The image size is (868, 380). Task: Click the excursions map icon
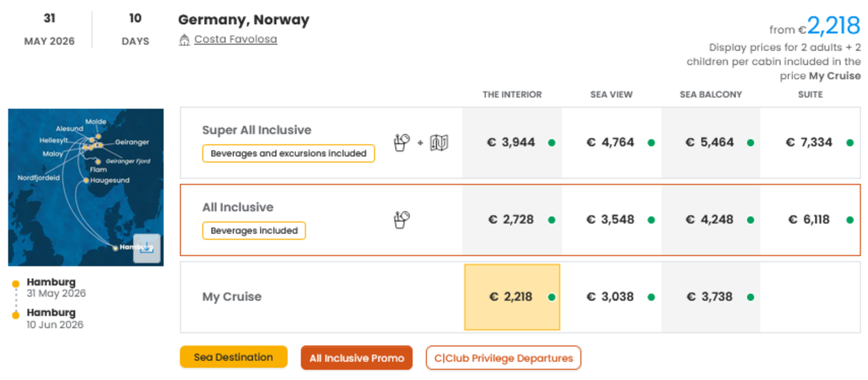(439, 142)
